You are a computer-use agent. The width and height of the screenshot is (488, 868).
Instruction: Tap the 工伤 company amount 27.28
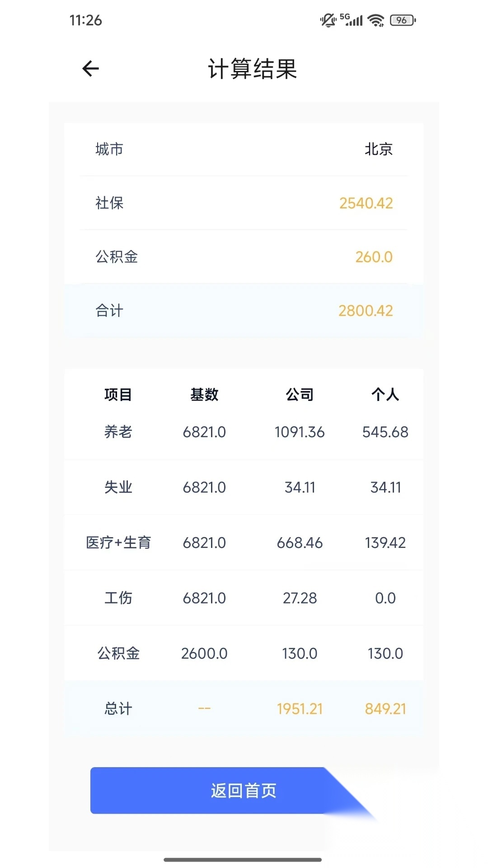click(x=300, y=598)
